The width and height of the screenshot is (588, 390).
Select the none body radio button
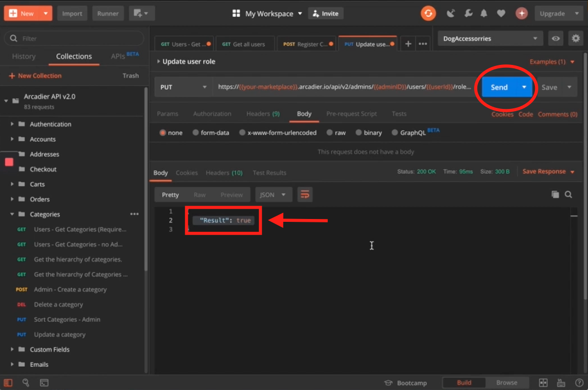[163, 133]
